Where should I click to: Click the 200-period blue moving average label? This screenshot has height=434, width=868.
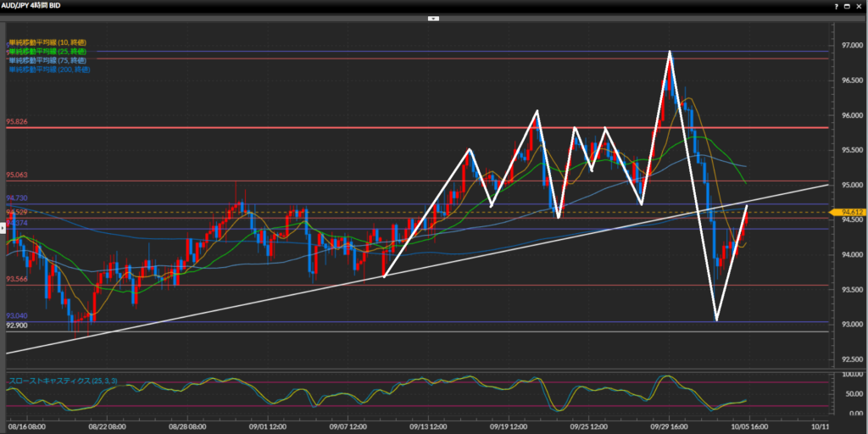(x=49, y=70)
